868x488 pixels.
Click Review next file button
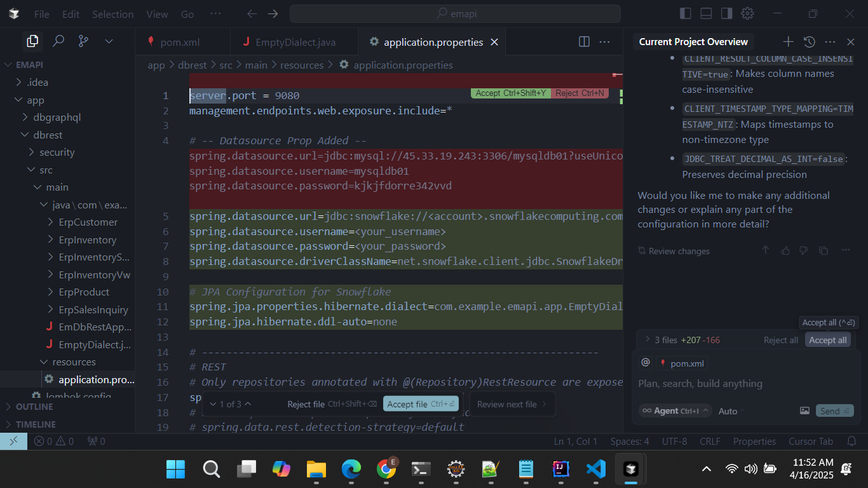(x=512, y=404)
